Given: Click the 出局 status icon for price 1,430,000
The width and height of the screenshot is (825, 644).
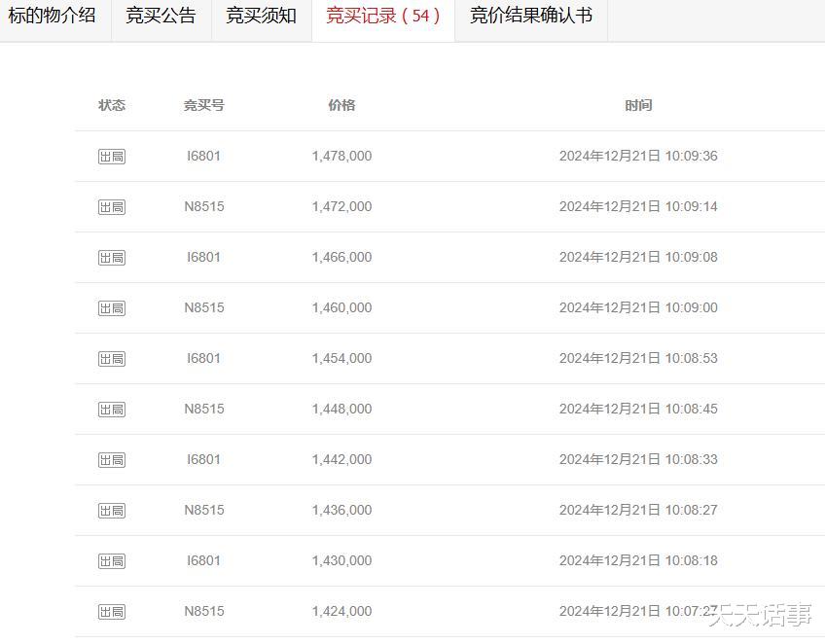Looking at the screenshot, I should point(112,561).
